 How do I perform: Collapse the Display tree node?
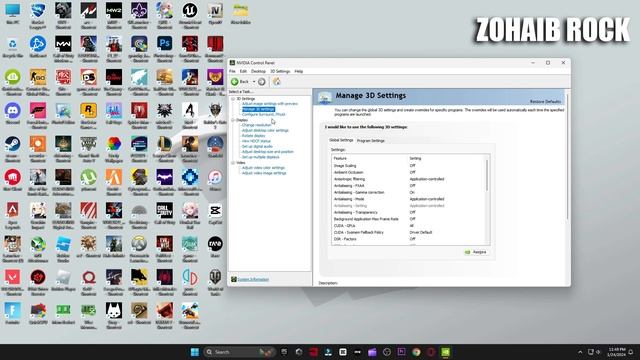click(233, 120)
